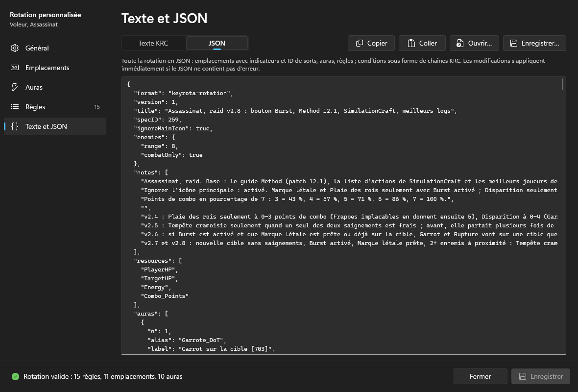This screenshot has height=392, width=578.
Task: Open the Général section gear icon
Action: (15, 48)
